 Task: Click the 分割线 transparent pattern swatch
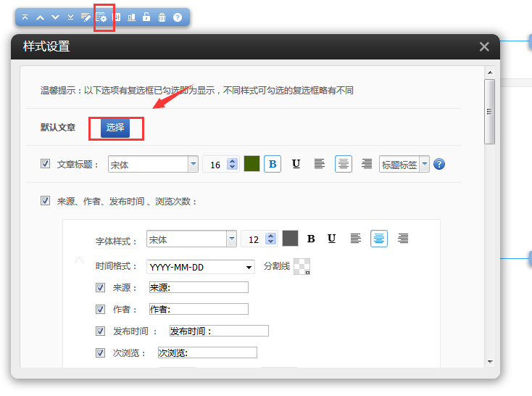pyautogui.click(x=302, y=267)
